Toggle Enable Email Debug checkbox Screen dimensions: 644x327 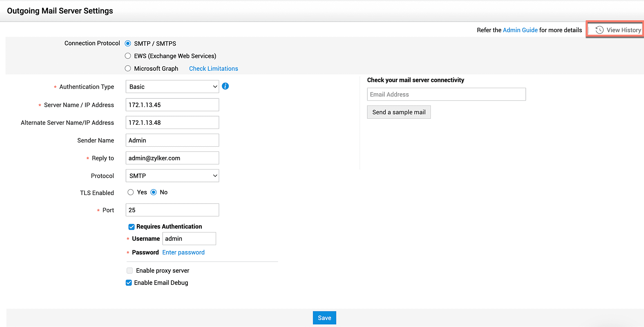point(129,283)
